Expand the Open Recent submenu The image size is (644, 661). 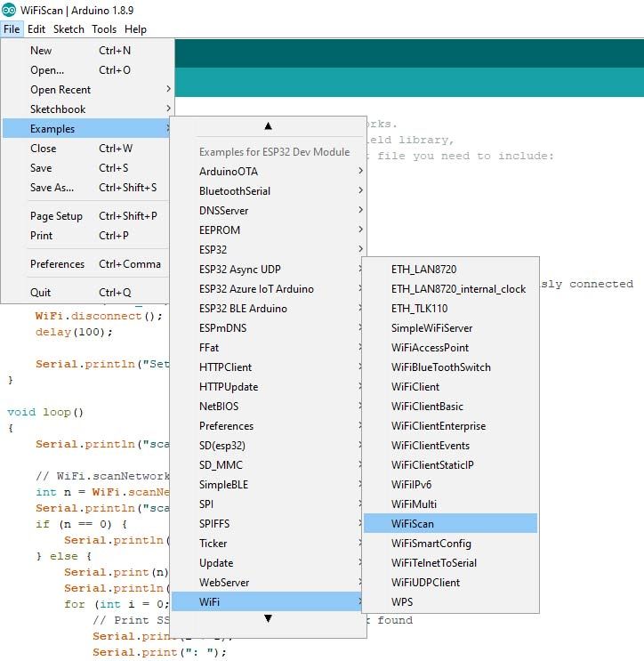[87, 90]
